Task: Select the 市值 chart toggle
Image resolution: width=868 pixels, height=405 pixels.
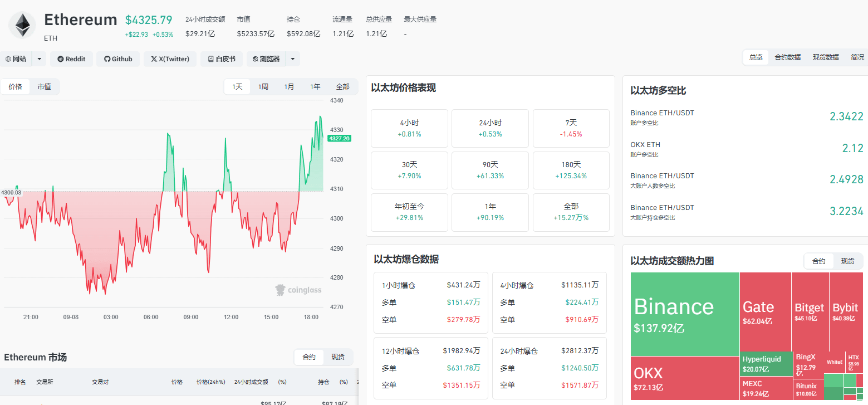Action: tap(44, 86)
